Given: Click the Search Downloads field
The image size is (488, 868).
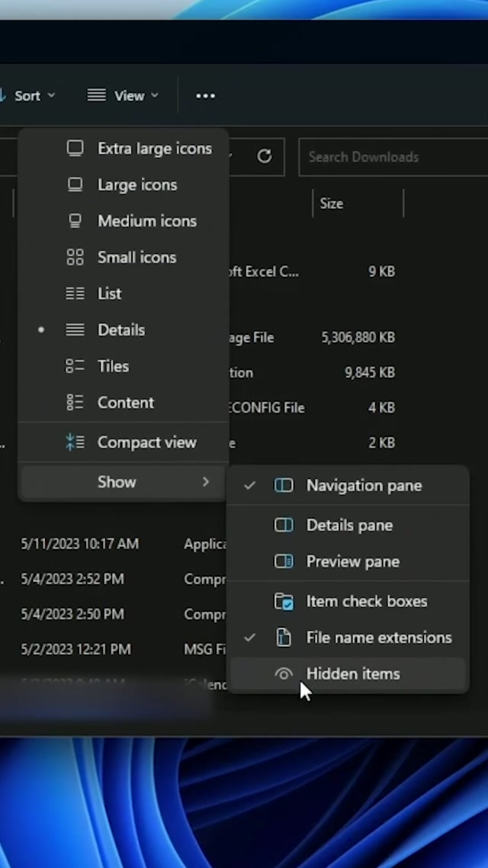Looking at the screenshot, I should click(389, 157).
